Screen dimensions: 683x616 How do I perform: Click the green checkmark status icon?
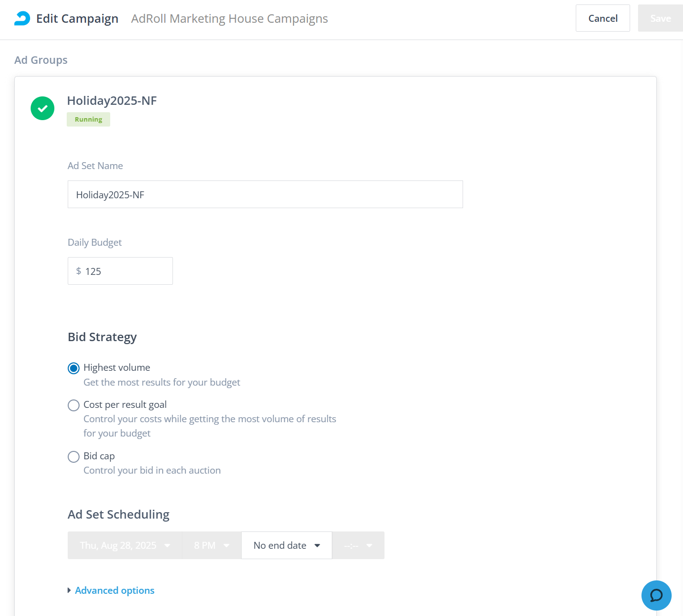(43, 108)
